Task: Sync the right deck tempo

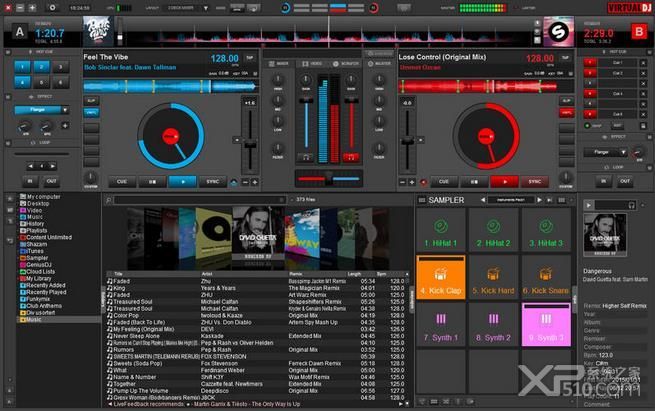Action: [x=535, y=182]
